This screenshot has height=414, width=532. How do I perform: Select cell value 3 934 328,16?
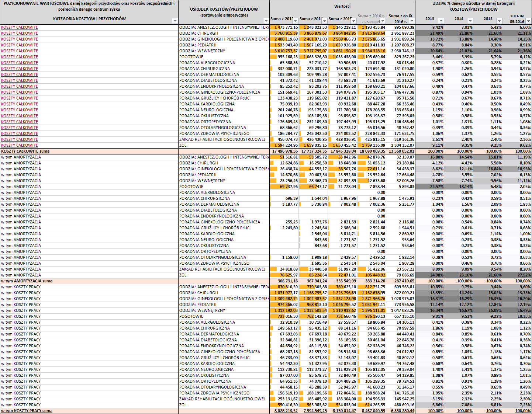click(372, 51)
